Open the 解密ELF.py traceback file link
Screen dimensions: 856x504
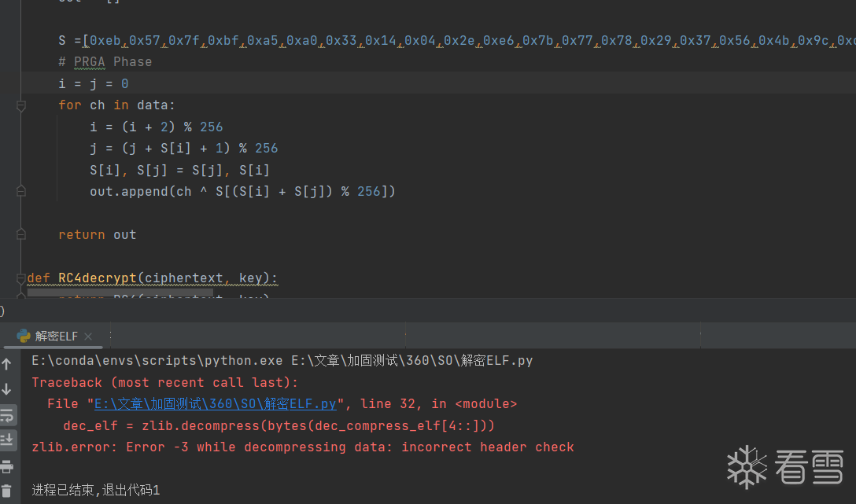click(x=215, y=404)
